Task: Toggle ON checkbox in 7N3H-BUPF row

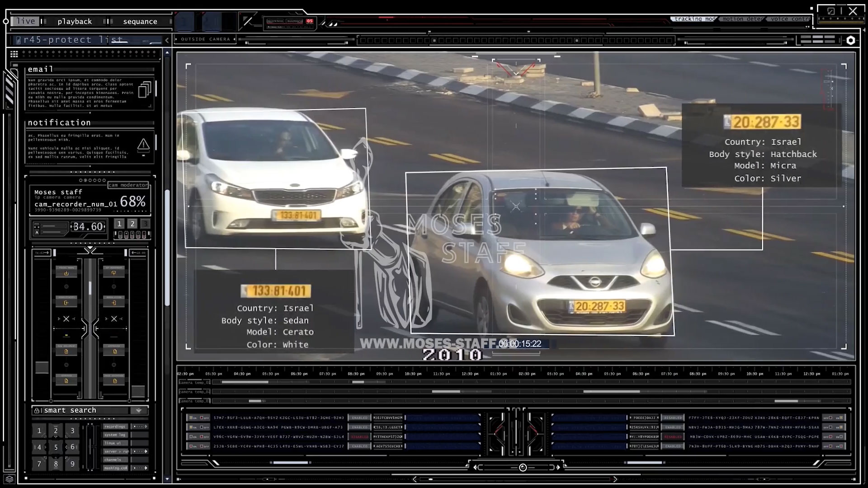Action: pyautogui.click(x=840, y=446)
